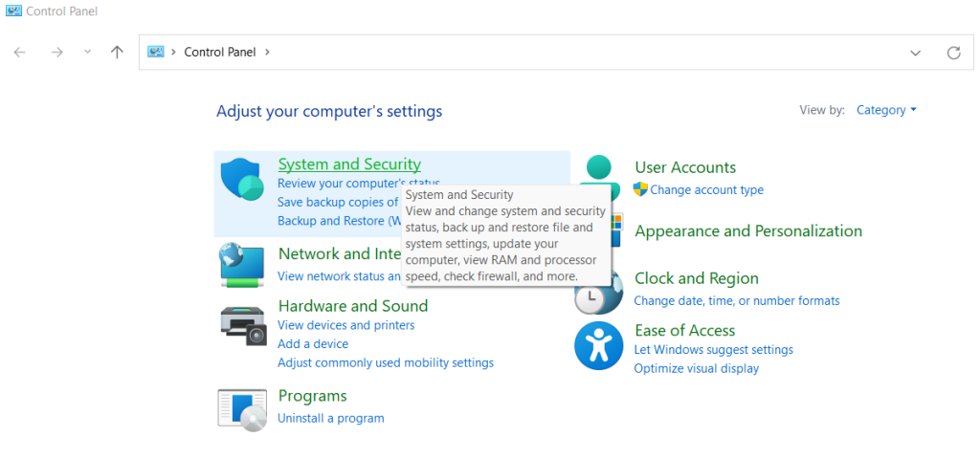
Task: Expand the chevron before Control Panel breadcrumb
Action: click(173, 52)
